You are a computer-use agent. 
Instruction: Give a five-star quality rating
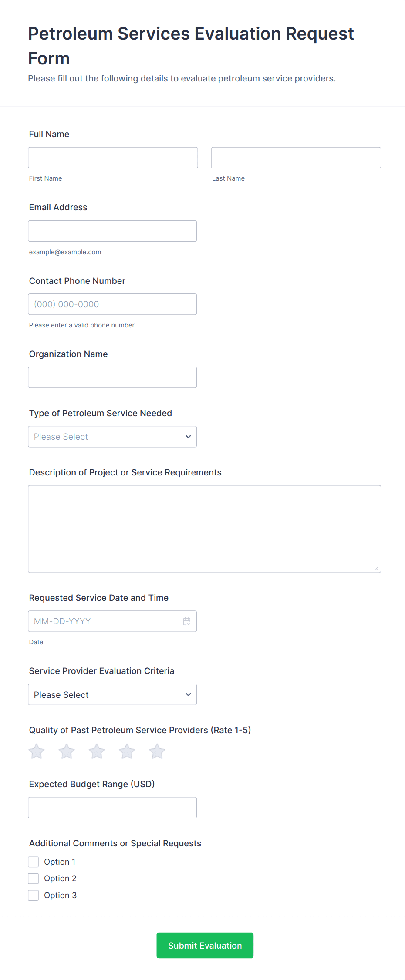[x=157, y=751]
